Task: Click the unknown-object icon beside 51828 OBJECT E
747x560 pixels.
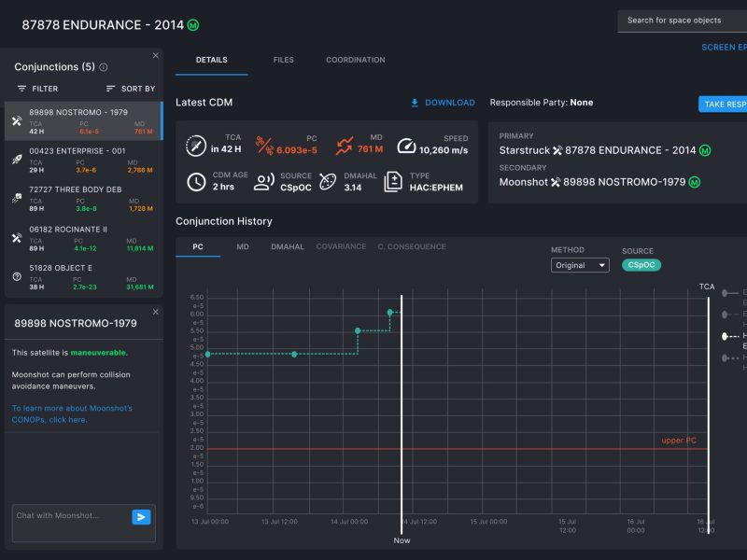Action: point(16,276)
